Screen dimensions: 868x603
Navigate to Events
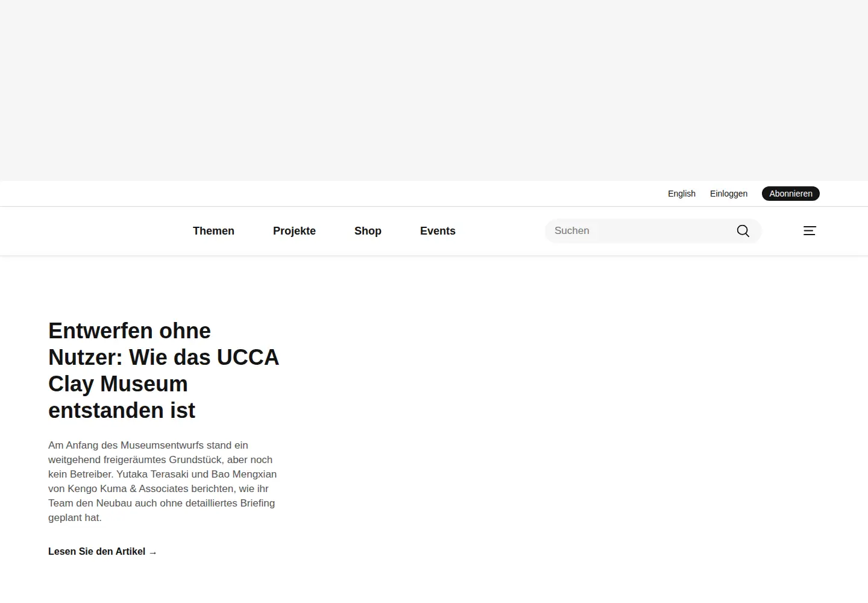[x=438, y=231]
